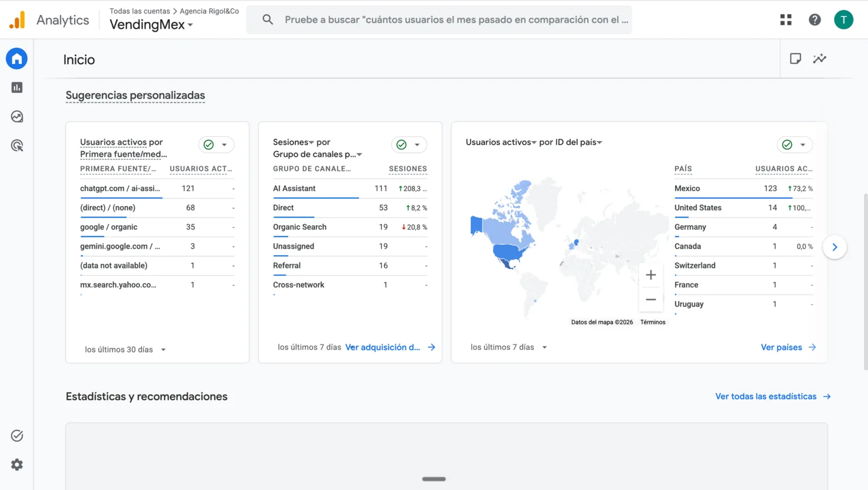Select the gemini.google.com row

tap(157, 246)
